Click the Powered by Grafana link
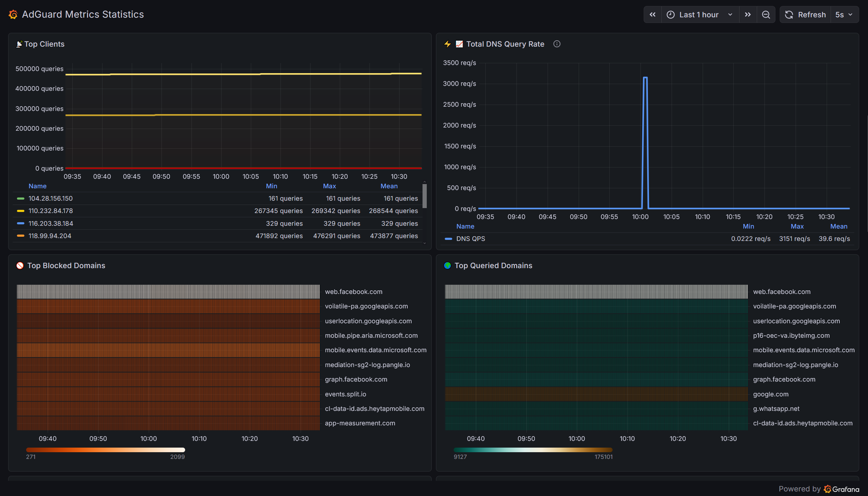868x496 pixels. tap(819, 489)
